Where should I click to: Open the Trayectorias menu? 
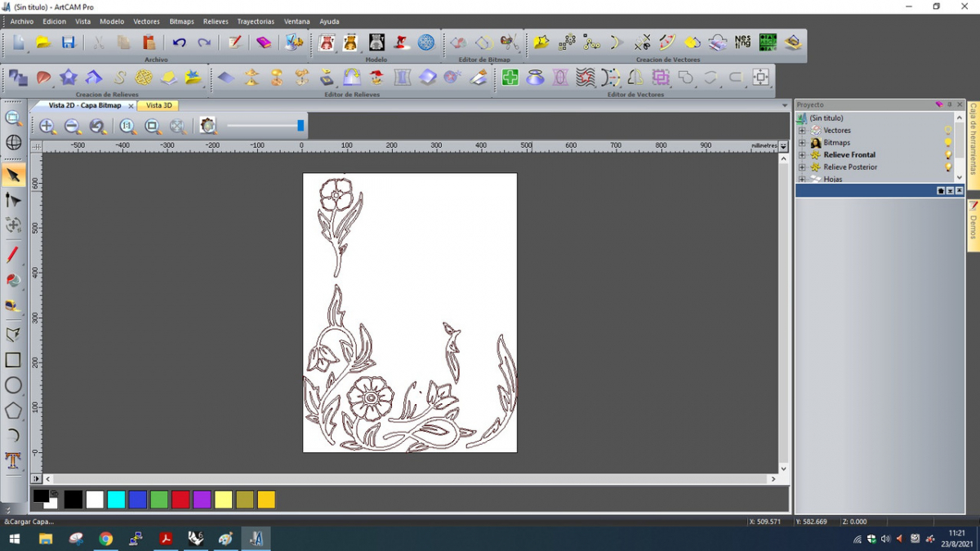(x=256, y=21)
